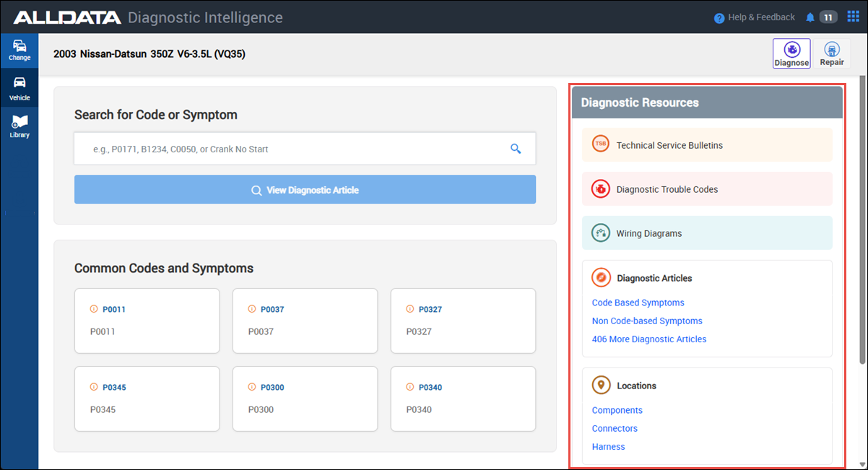Click the notification count badge 11
Image resolution: width=868 pixels, height=470 pixels.
click(x=828, y=17)
